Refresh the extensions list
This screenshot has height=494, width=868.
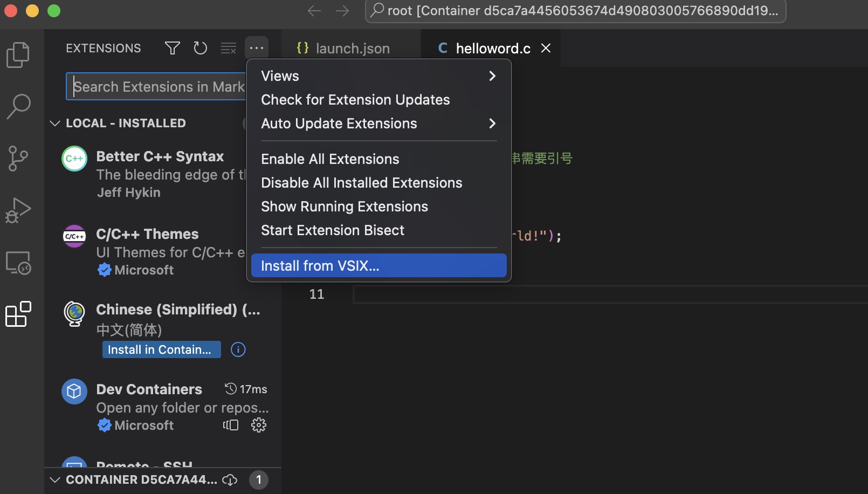(201, 49)
